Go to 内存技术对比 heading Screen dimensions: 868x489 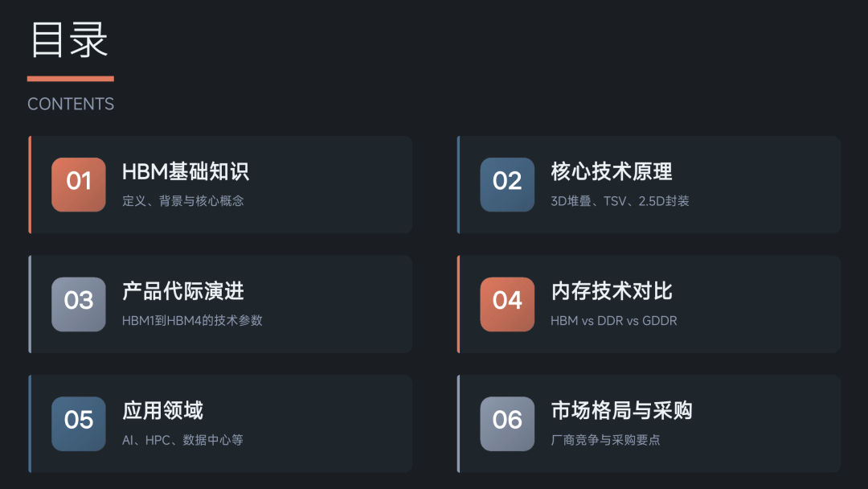[x=612, y=291]
